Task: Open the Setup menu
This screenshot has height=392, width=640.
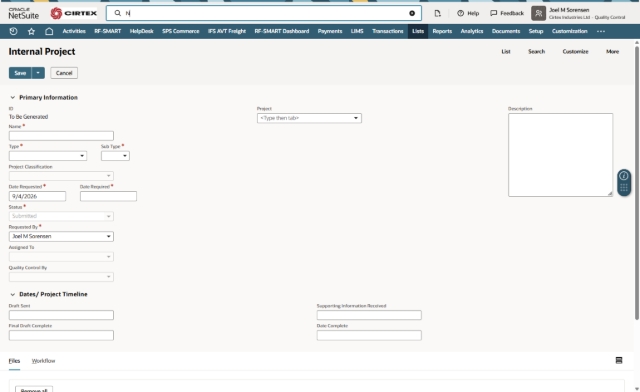Action: [x=536, y=31]
